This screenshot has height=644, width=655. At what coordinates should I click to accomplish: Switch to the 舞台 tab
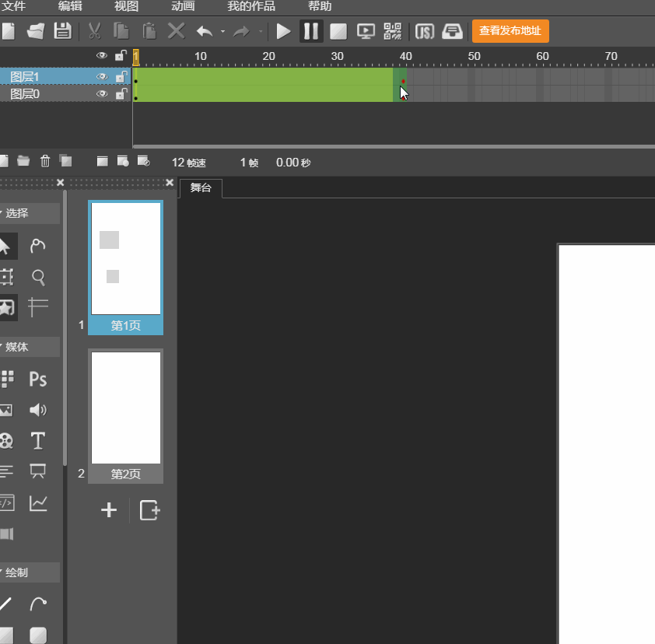coord(201,188)
